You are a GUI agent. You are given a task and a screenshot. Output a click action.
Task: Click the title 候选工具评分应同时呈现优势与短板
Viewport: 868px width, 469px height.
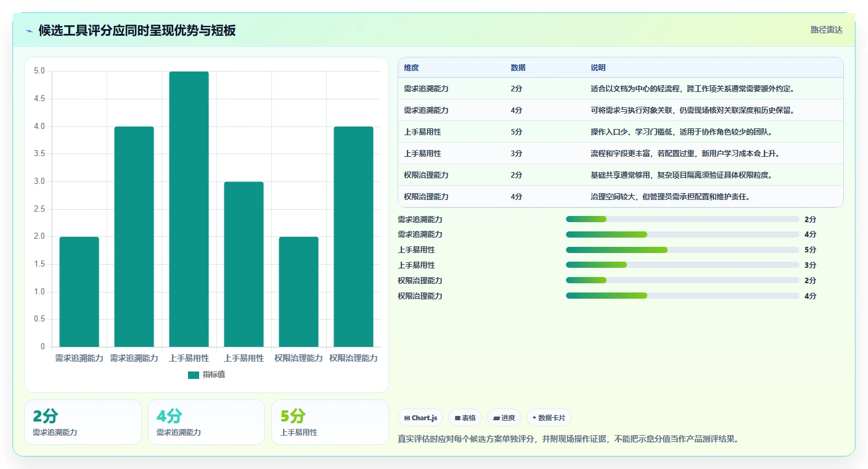click(x=137, y=30)
